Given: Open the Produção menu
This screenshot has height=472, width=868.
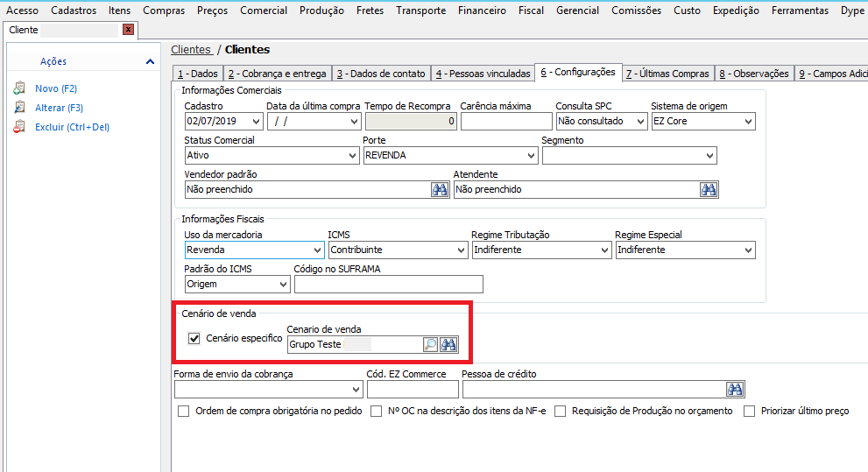Looking at the screenshot, I should pyautogui.click(x=321, y=11).
